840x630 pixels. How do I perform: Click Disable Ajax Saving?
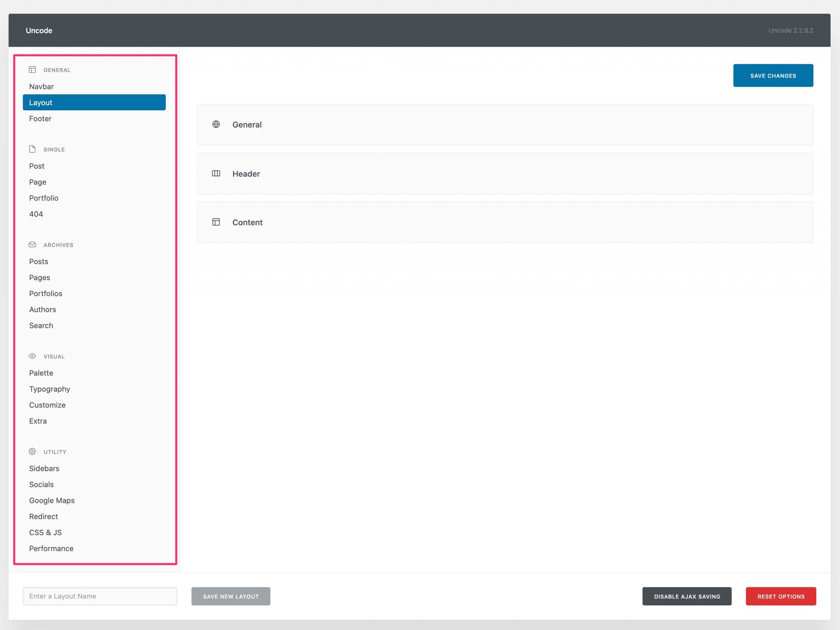pos(687,596)
